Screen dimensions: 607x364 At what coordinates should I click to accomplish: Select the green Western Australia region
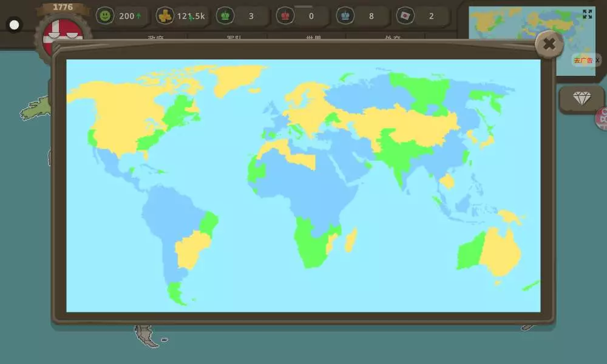coord(470,252)
